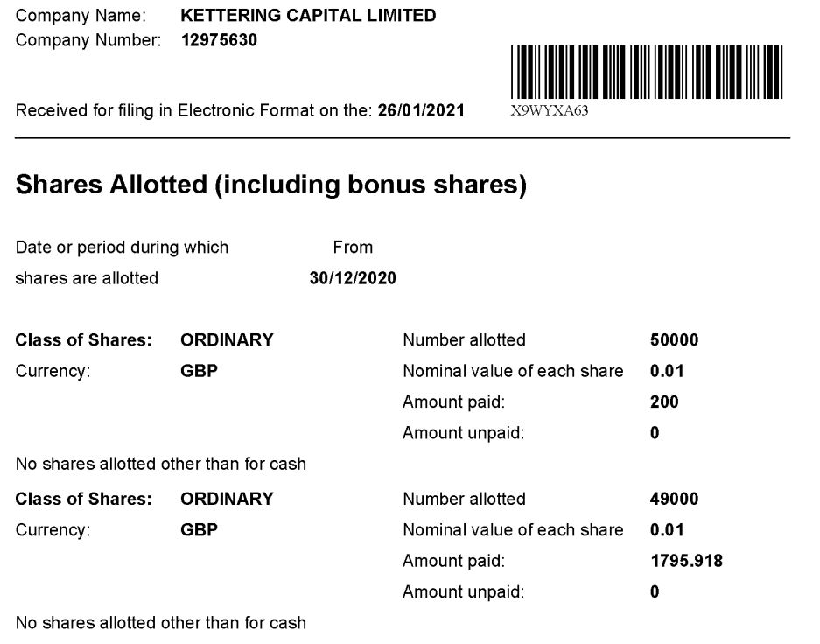The width and height of the screenshot is (820, 644).
Task: Click the Date or period during which text
Action: (122, 248)
